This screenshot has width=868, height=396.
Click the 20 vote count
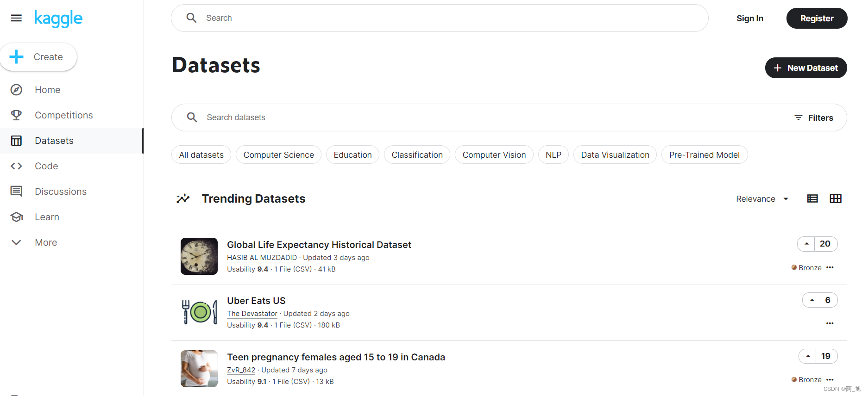825,244
